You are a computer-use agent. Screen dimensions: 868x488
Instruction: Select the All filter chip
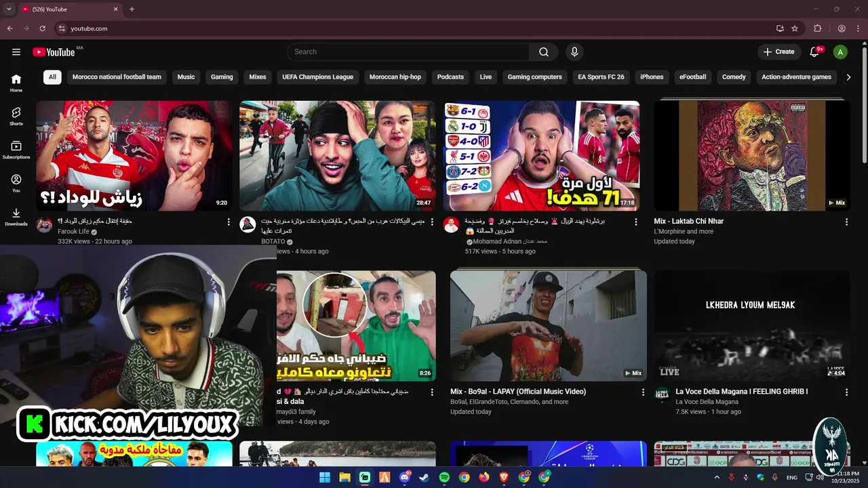[52, 77]
